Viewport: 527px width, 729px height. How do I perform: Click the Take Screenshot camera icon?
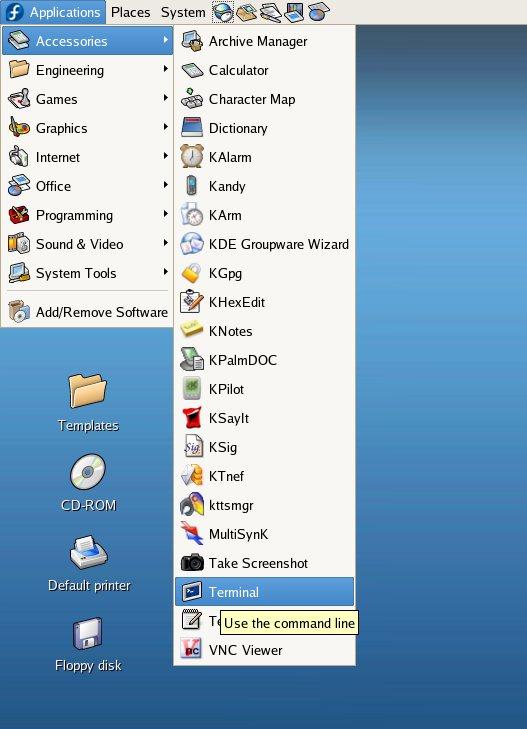point(192,563)
